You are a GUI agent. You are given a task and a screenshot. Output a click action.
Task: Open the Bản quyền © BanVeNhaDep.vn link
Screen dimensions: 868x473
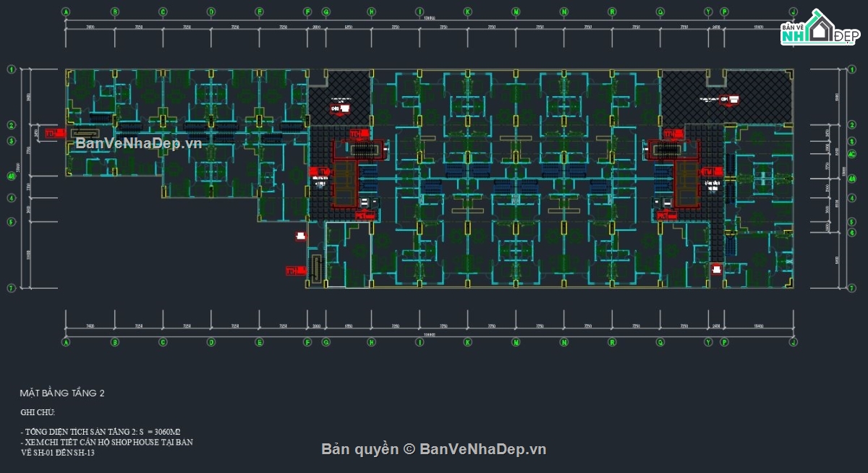[434, 449]
